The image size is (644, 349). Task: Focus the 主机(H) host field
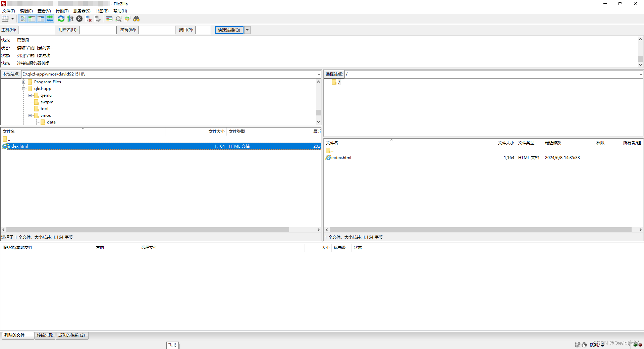pyautogui.click(x=37, y=30)
